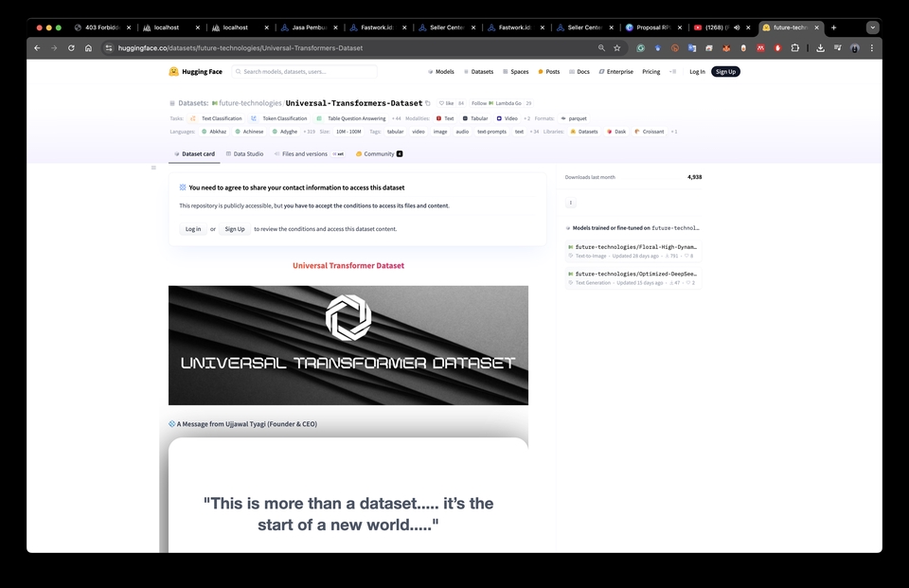Viewport: 909px width, 588px height.
Task: Click the Sign Up button in access notice
Action: point(235,229)
